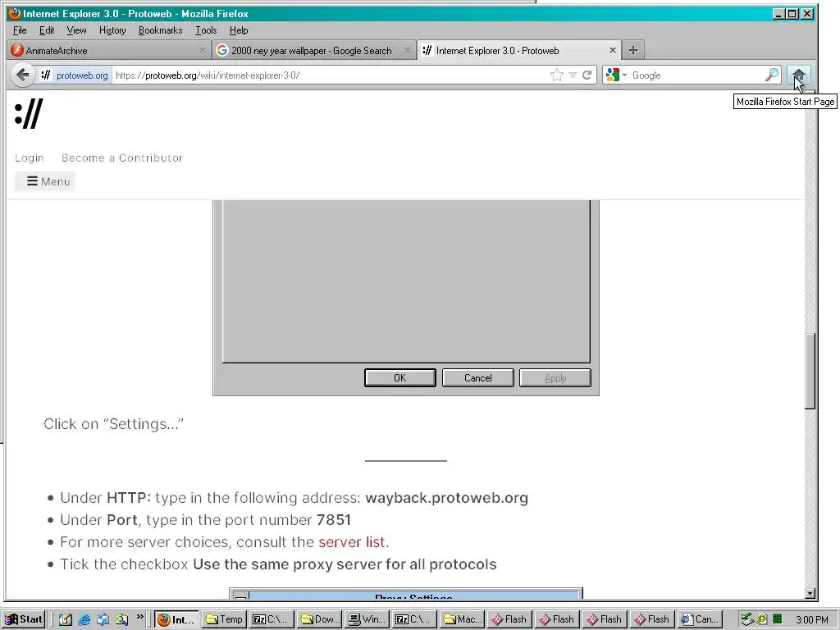Click the magnifier quick launch icon
Screen dimensions: 840x630
[x=121, y=619]
